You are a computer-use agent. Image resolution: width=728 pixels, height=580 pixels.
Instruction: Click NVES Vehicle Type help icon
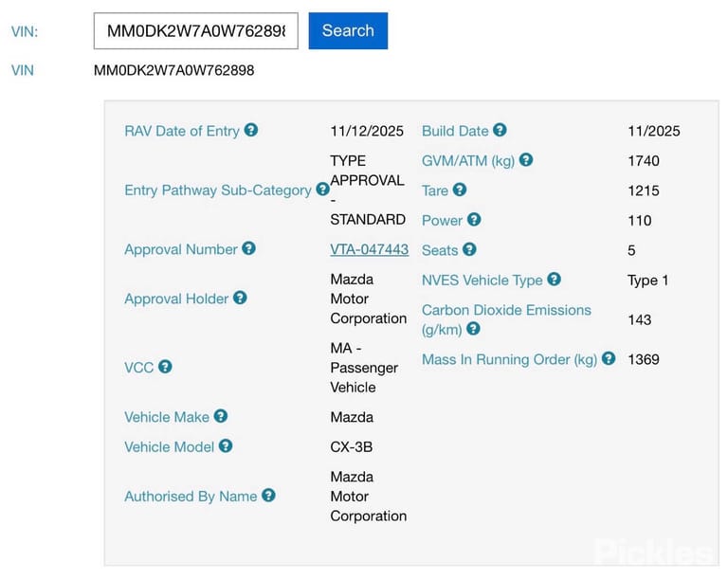[x=554, y=280]
